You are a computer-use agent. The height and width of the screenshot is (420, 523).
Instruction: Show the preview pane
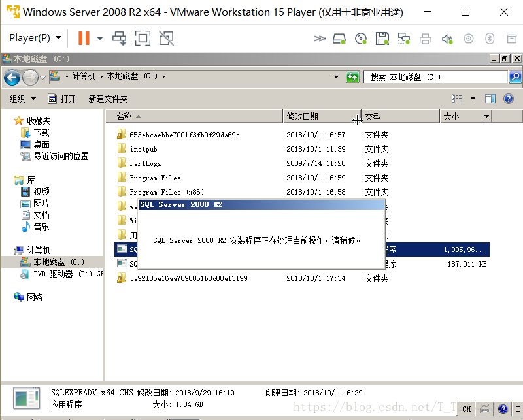pos(490,99)
